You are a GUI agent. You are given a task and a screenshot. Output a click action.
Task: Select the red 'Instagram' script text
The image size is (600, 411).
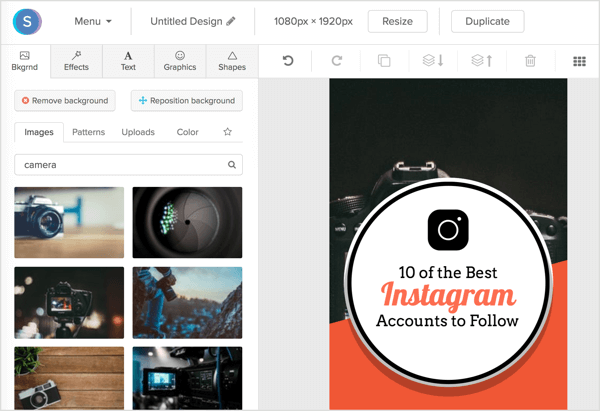coord(448,296)
